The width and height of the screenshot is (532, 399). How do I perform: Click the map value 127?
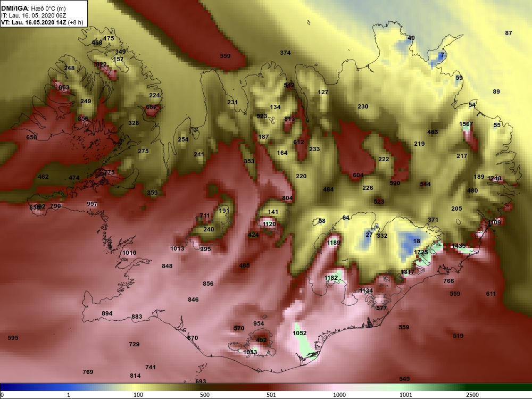[x=323, y=92]
